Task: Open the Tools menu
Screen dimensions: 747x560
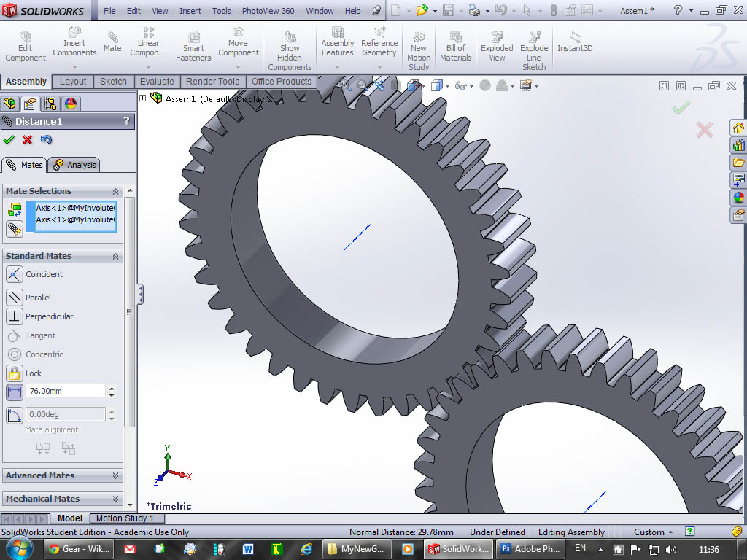Action: click(222, 10)
